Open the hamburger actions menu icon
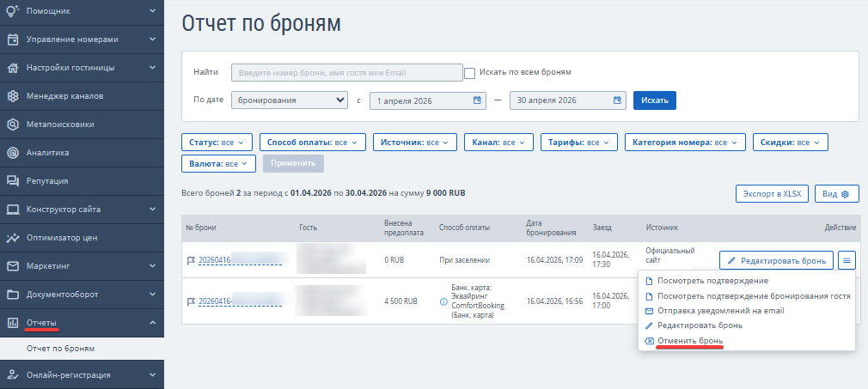This screenshot has height=389, width=868. (847, 260)
